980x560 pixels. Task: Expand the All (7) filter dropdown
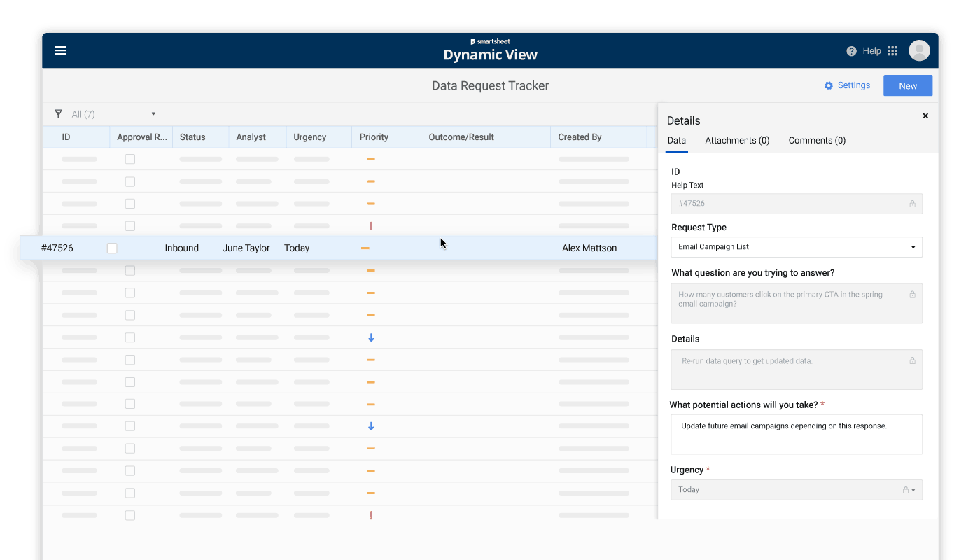(153, 114)
